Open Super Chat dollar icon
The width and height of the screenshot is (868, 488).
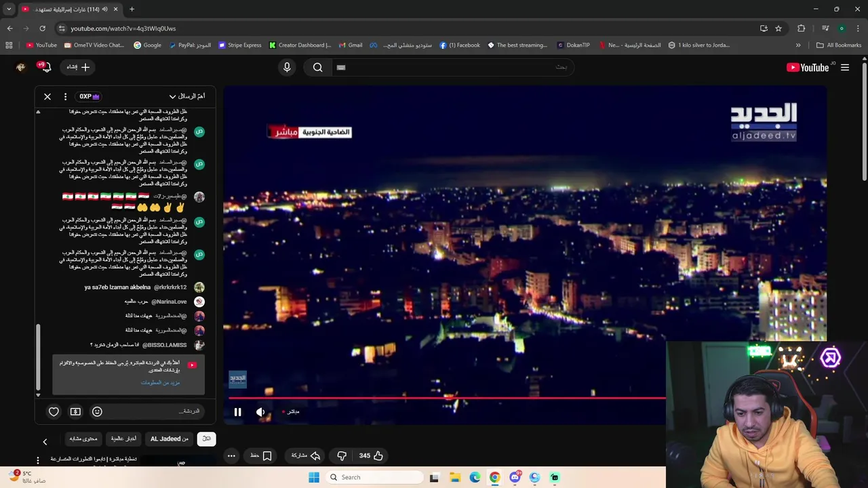point(75,411)
